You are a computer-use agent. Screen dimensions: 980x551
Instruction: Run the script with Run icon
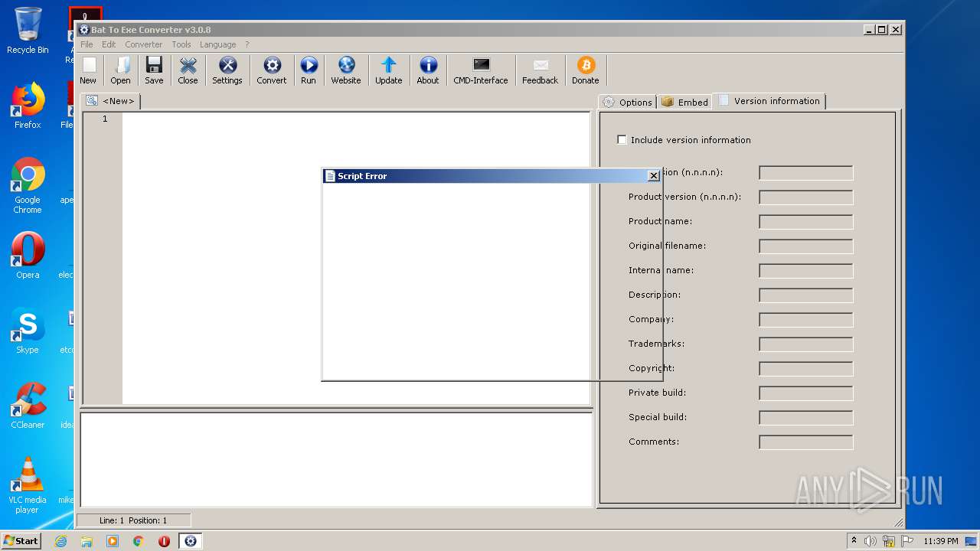pos(309,70)
